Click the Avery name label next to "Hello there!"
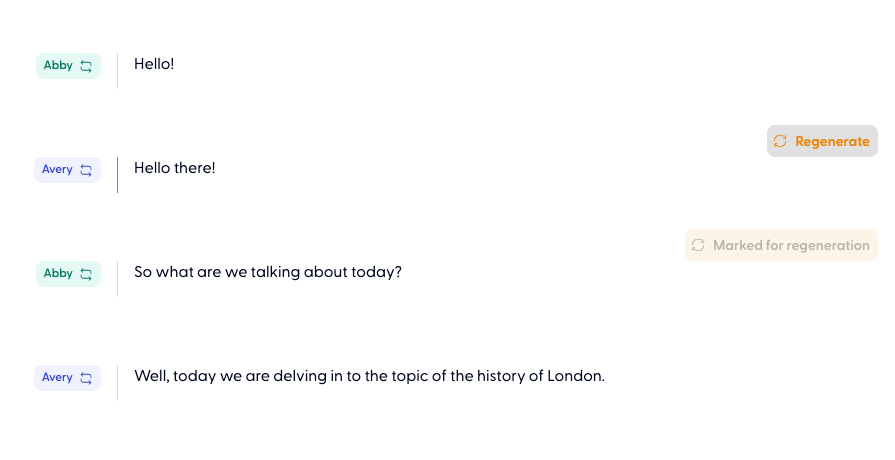Viewport: 895px width, 460px height. (57, 170)
